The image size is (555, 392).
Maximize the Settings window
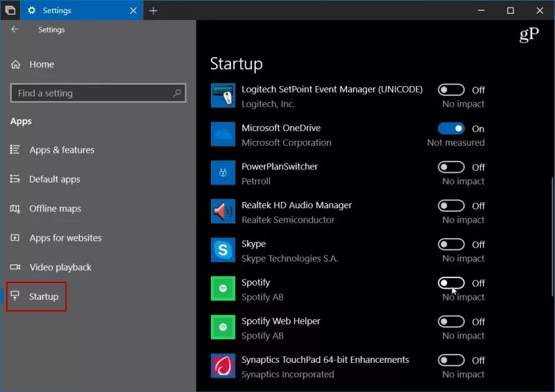511,10
